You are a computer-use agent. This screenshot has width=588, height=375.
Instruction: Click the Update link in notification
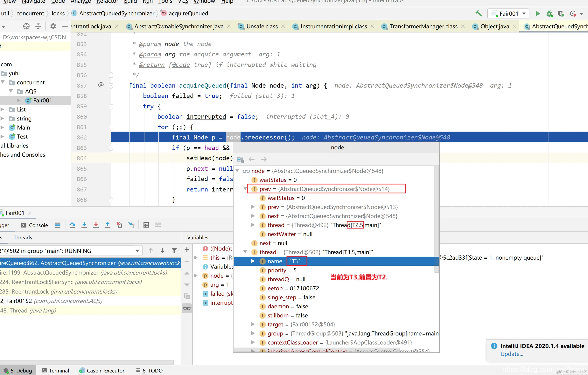pyautogui.click(x=512, y=354)
